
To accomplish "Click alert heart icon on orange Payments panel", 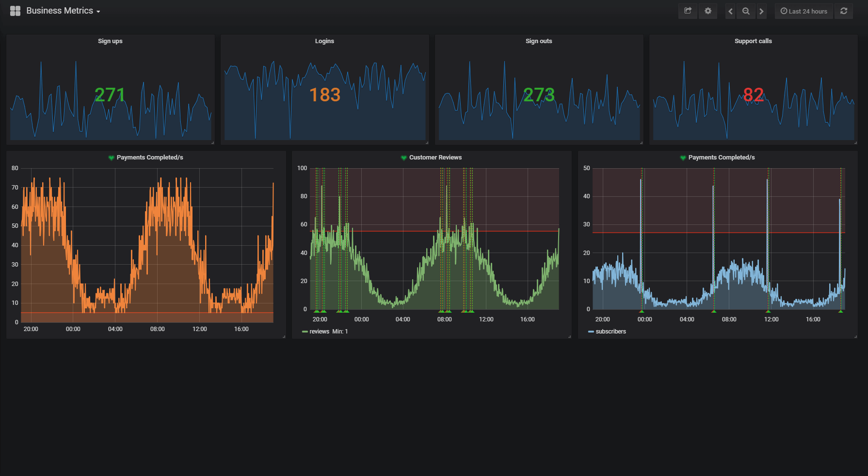I will 111,158.
